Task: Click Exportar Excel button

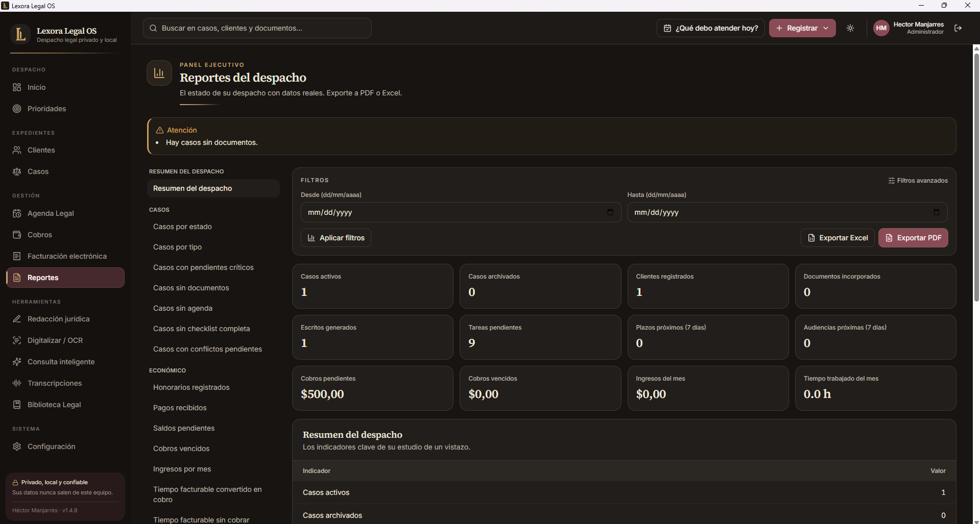Action: click(838, 238)
